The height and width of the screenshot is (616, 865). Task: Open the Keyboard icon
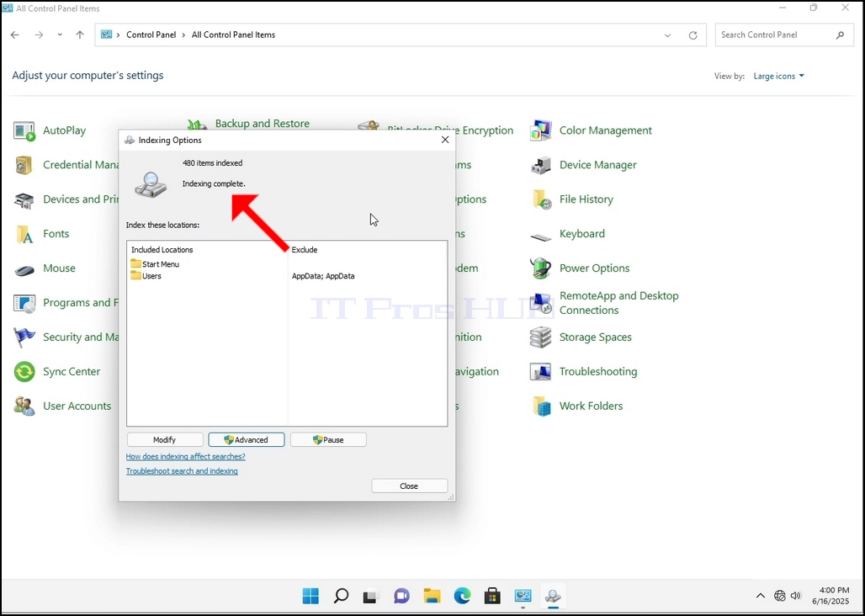pos(540,237)
